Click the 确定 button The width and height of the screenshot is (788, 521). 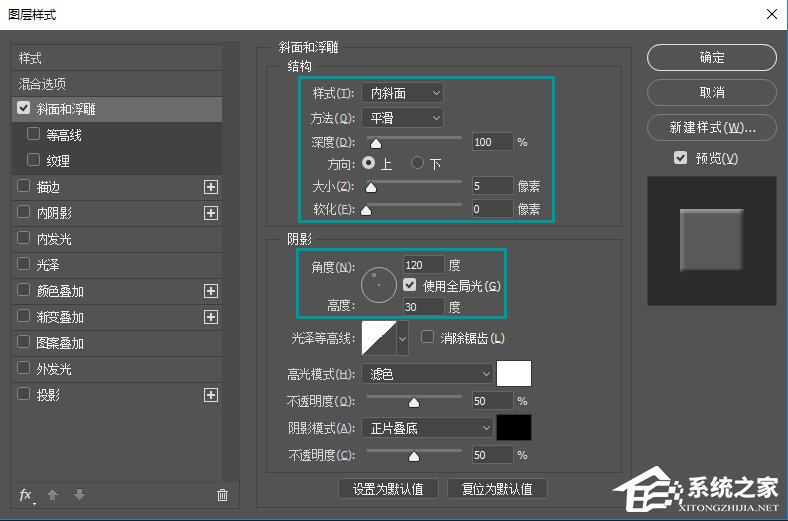click(712, 58)
